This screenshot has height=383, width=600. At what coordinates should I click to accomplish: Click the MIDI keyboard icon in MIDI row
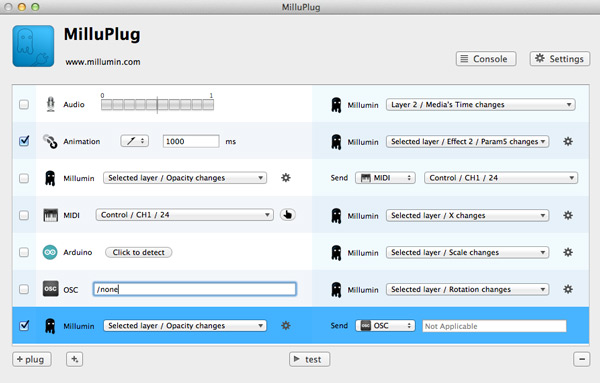(x=51, y=215)
